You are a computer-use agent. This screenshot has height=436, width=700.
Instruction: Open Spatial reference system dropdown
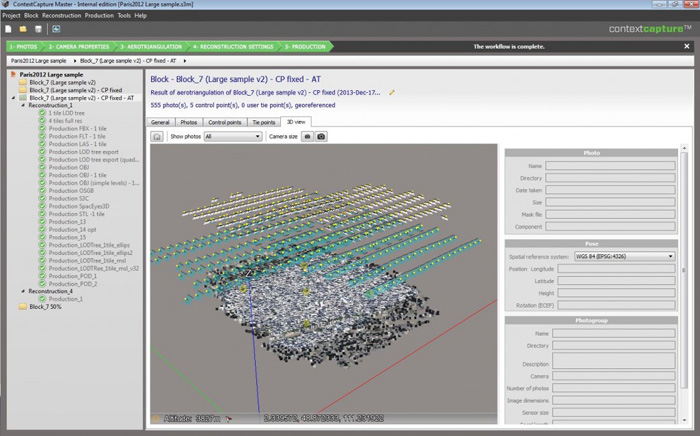(624, 256)
